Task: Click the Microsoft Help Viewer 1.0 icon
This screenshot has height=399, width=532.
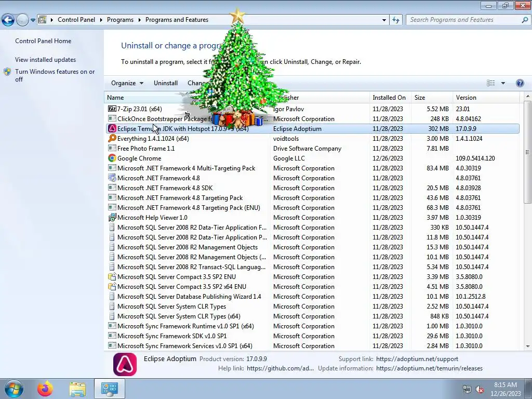Action: click(112, 218)
